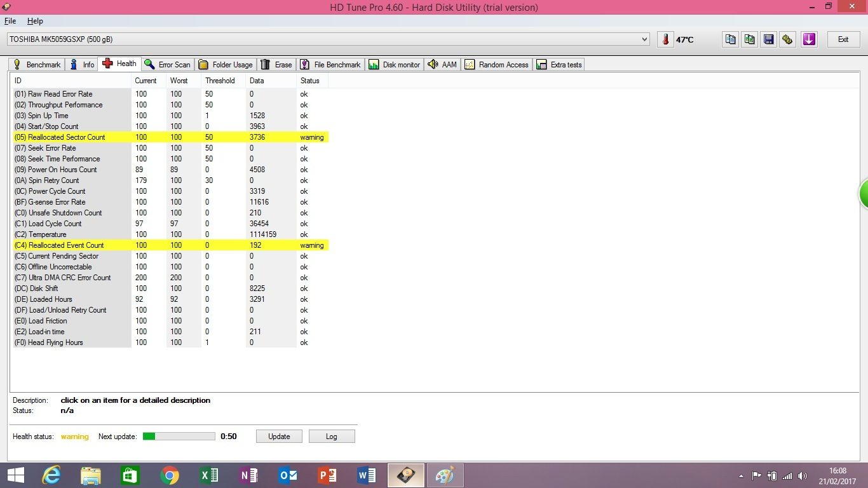Select the Seek Error Rate row
This screenshot has height=488, width=868.
pos(170,148)
